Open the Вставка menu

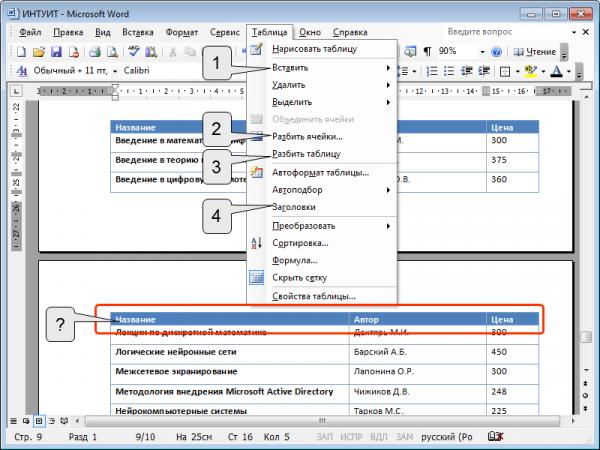(138, 32)
